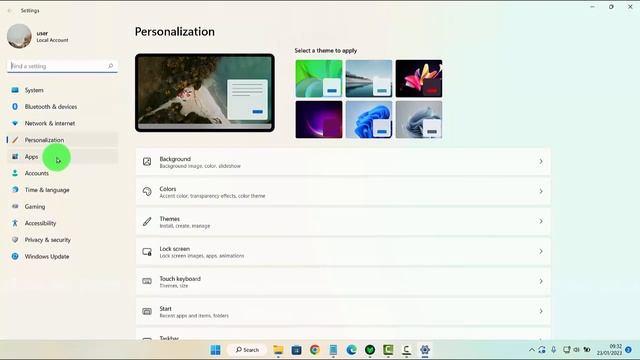
Task: Apply the gray bloom theme thumbnail
Action: pyautogui.click(x=419, y=120)
